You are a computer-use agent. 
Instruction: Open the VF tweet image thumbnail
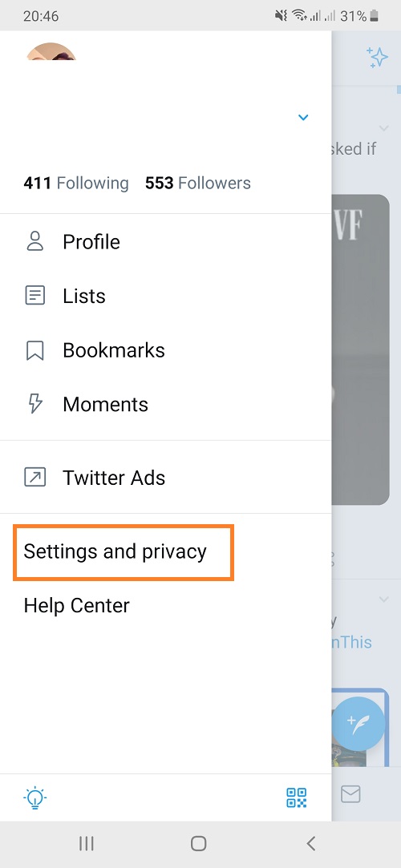click(x=361, y=349)
